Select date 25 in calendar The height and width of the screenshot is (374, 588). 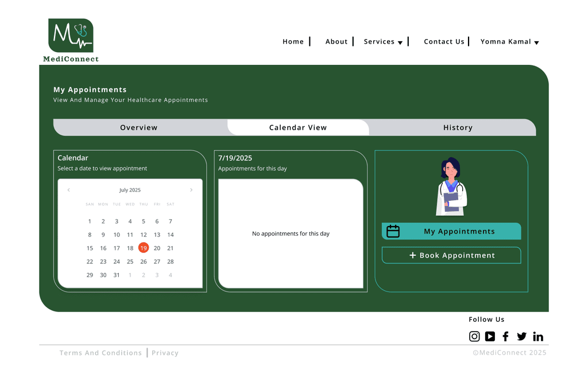[130, 262]
